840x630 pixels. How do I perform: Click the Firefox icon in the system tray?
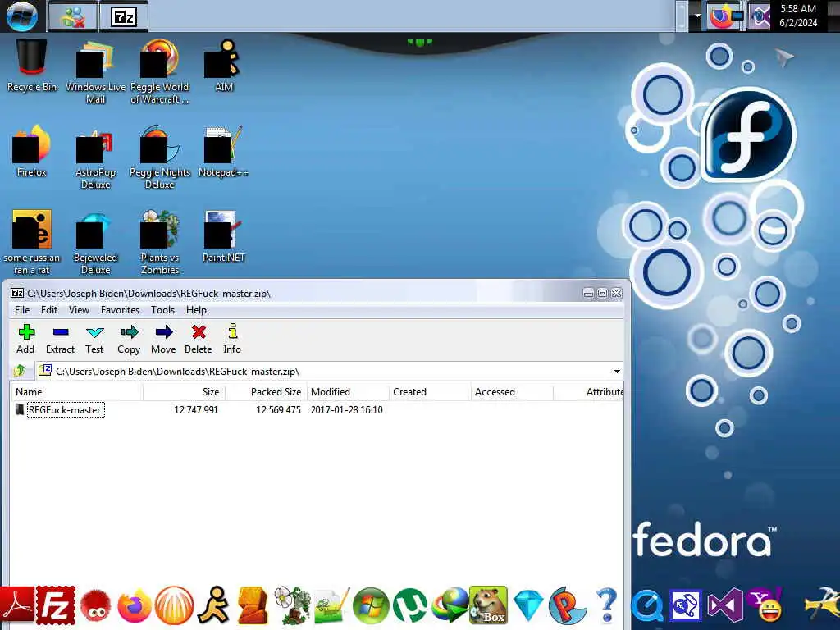coord(722,16)
